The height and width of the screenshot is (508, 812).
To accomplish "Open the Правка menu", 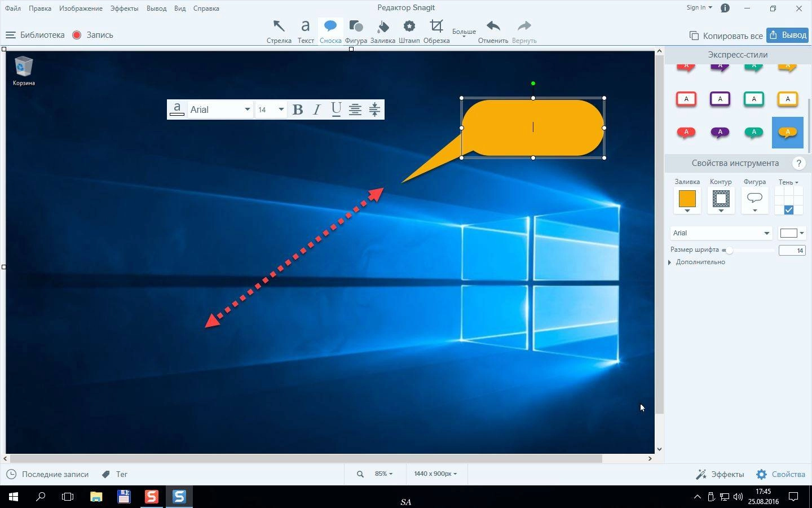I will pyautogui.click(x=40, y=8).
